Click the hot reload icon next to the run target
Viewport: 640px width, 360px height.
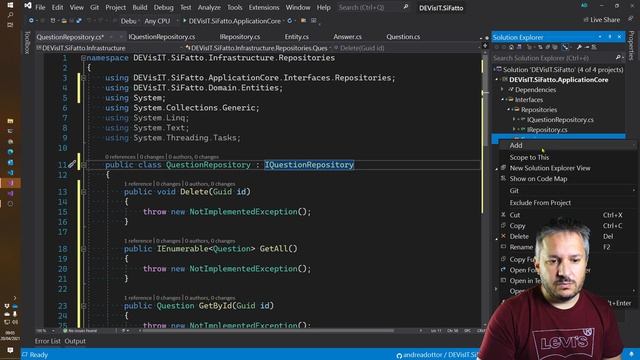pyautogui.click(x=290, y=20)
